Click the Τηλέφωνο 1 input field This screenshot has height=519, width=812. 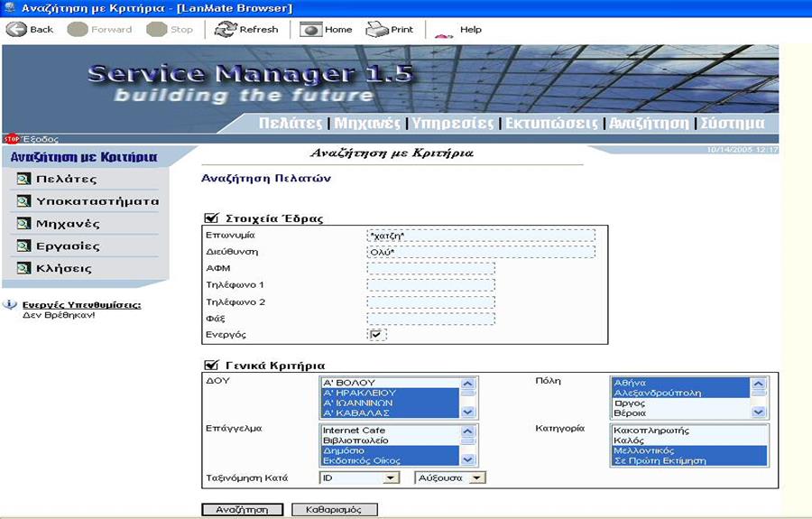point(431,285)
